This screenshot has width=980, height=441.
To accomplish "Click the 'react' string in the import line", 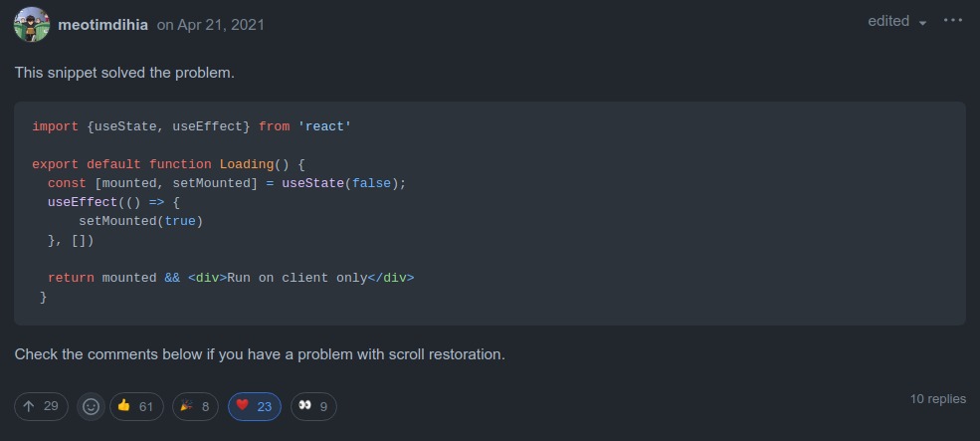I will click(324, 126).
